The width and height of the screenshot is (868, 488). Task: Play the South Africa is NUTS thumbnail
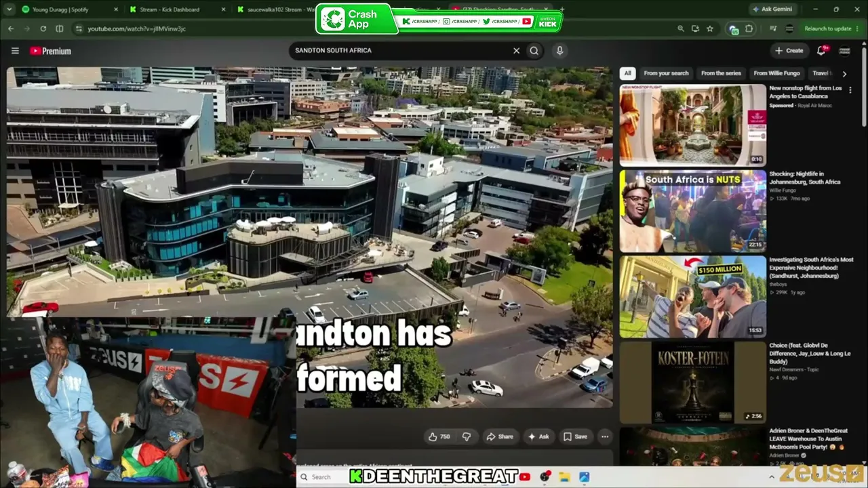coord(692,211)
